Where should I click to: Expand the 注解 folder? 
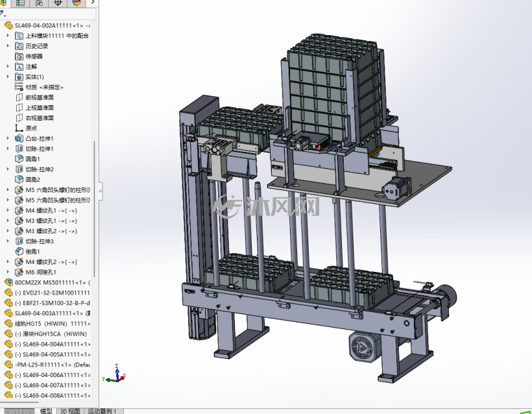8,66
